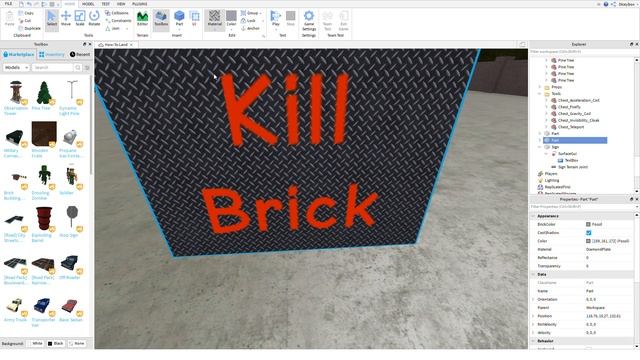Select the Army Truck model thumbnail
Viewport: 640px width, 360px height.
click(x=16, y=305)
